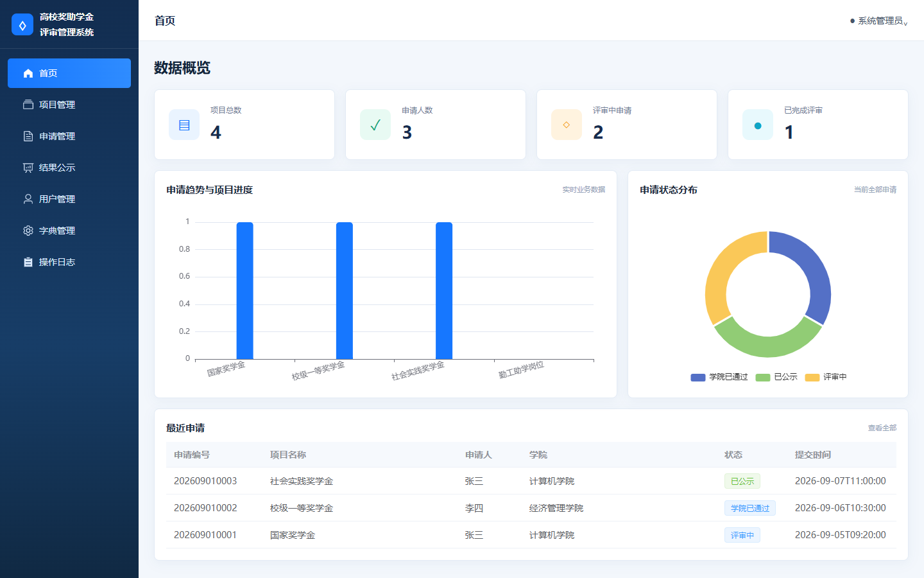
Task: Toggle 评审中 legend series visibility
Action: (826, 377)
